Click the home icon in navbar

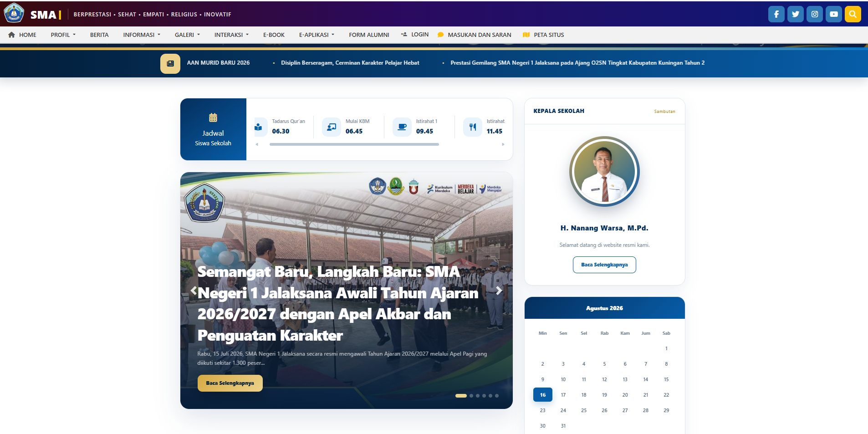[11, 35]
